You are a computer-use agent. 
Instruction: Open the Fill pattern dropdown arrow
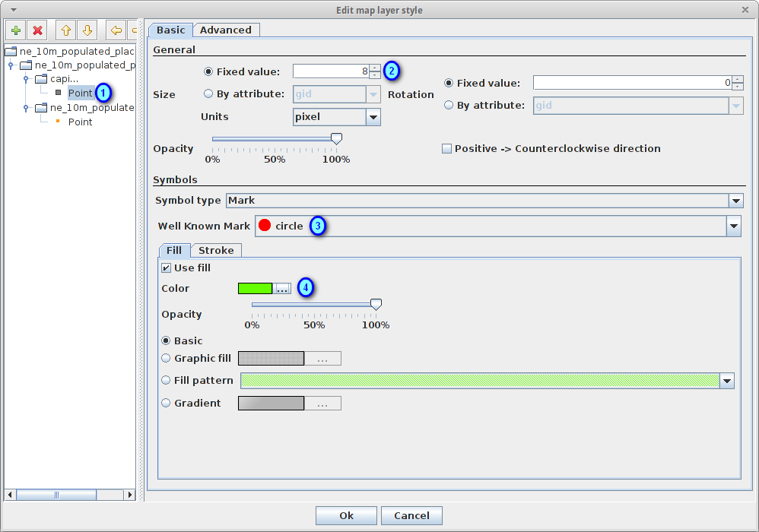point(727,381)
